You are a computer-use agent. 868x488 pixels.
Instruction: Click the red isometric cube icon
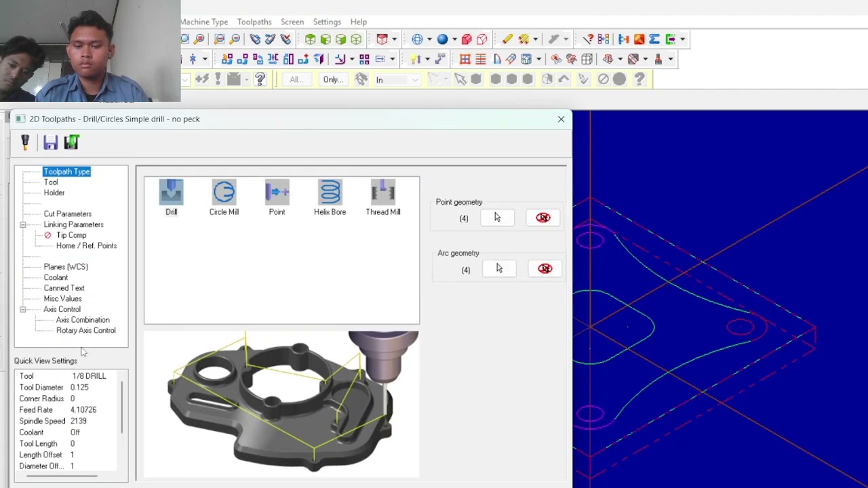click(x=382, y=39)
